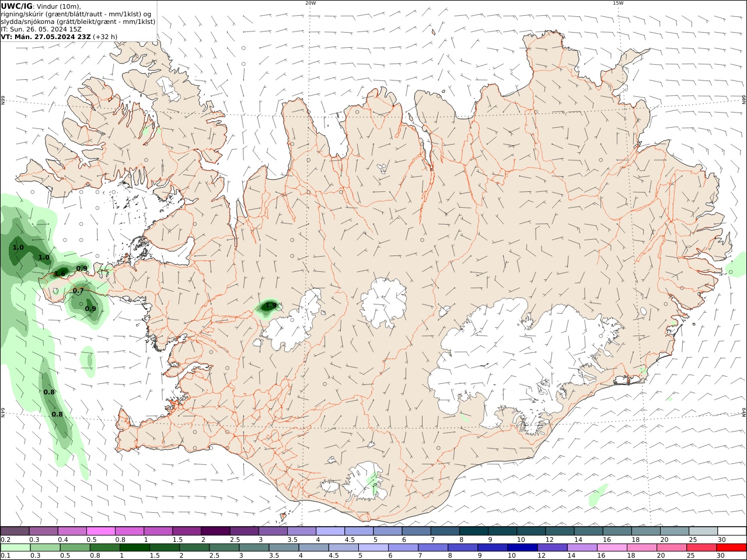Select the 'VT: Mán. 27.05.2024 23Z' valid-time text

point(46,37)
